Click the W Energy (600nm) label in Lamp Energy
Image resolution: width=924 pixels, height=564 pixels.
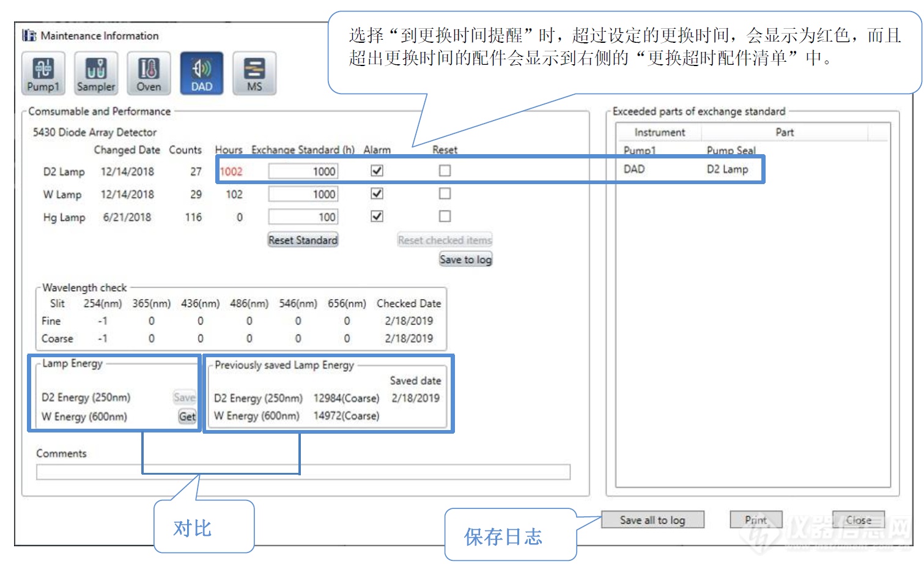coord(84,417)
